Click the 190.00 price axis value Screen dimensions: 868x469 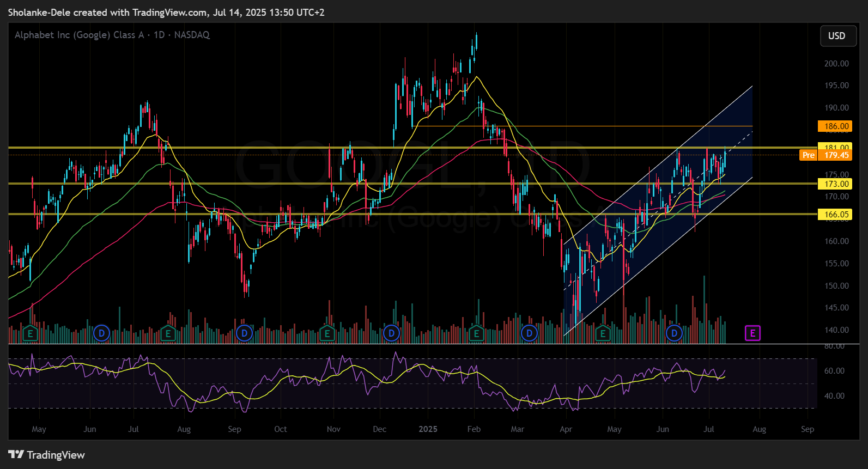click(836, 108)
